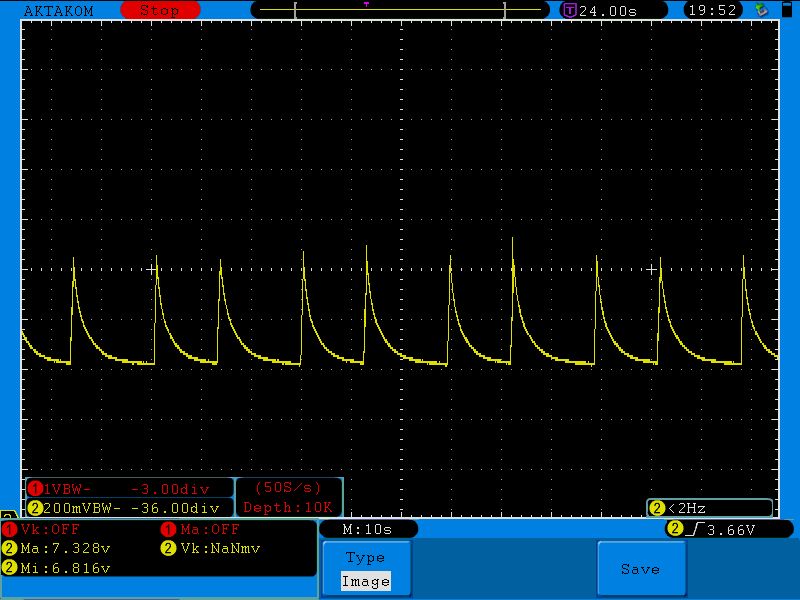This screenshot has width=800, height=600.
Task: Click channel 1 icon beside Vk:OFF
Action: 9,529
